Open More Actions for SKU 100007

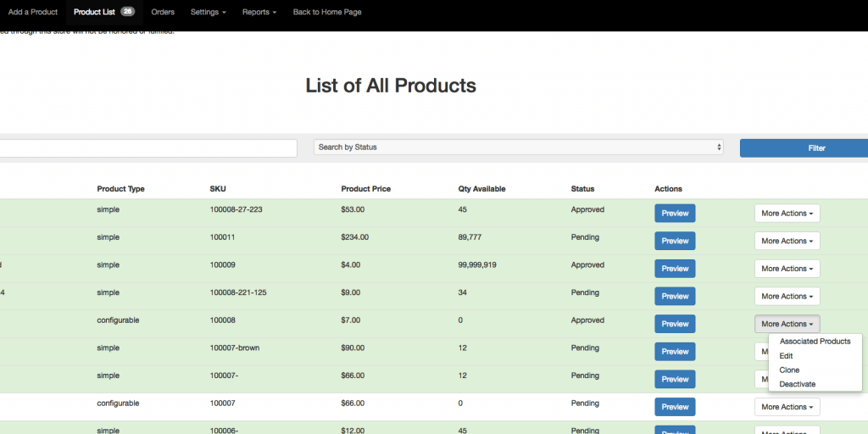(x=787, y=407)
